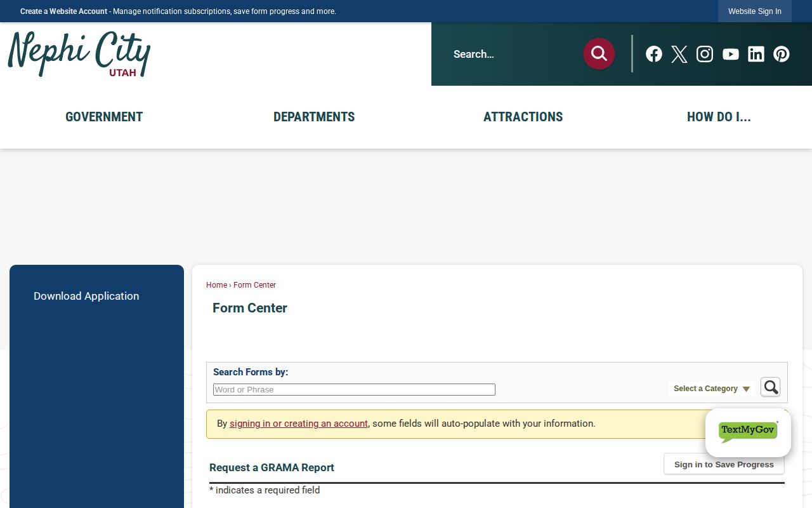This screenshot has width=812, height=508.
Task: Click the Website Sign In button
Action: pyautogui.click(x=755, y=11)
